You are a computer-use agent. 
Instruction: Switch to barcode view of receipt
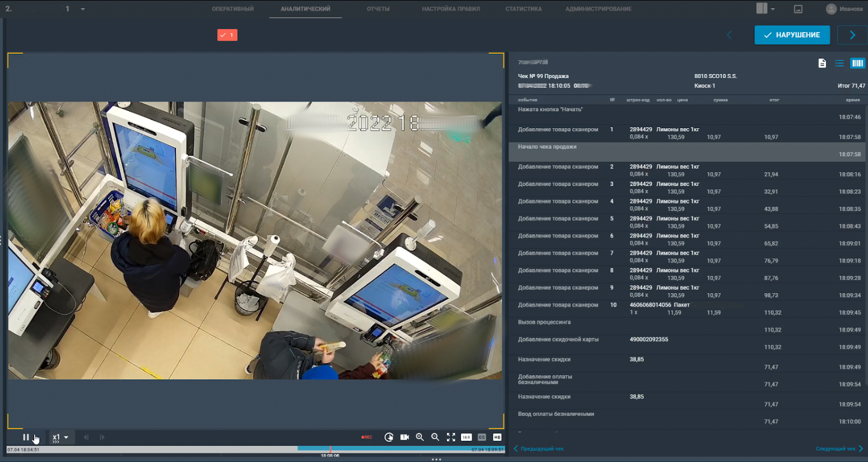coord(857,64)
